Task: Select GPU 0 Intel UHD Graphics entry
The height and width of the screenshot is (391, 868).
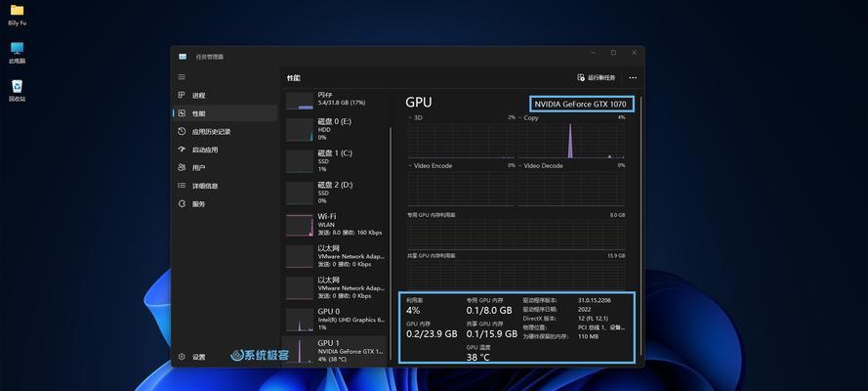Action: 334,320
